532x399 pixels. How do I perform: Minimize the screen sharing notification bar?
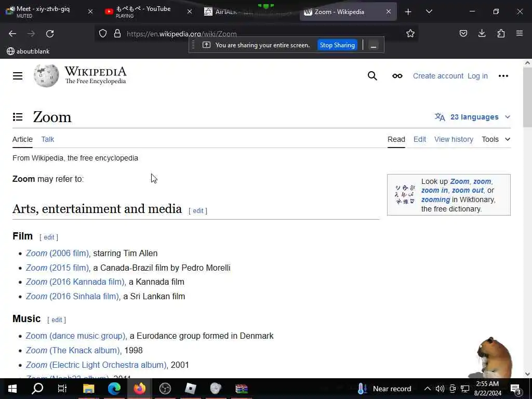(374, 45)
